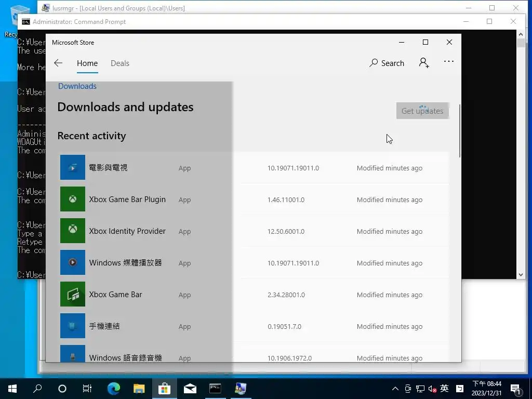This screenshot has height=399, width=532.
Task: Open Mail app from taskbar
Action: coord(190,389)
